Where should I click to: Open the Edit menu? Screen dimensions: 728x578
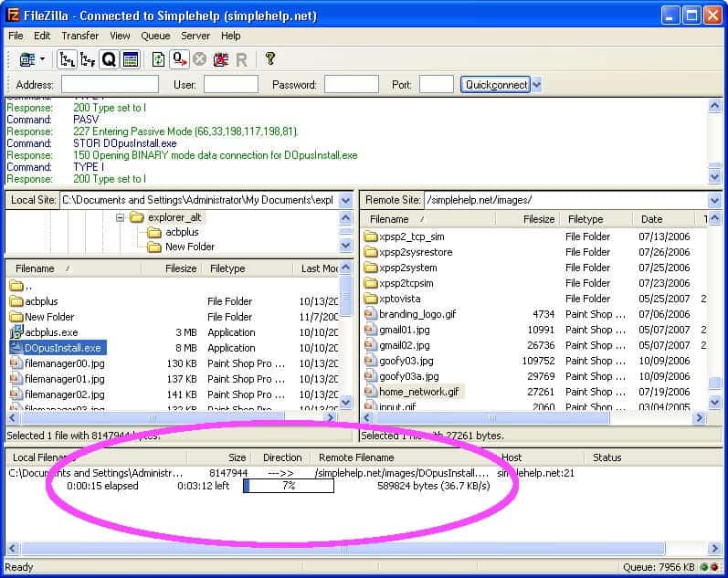pyautogui.click(x=42, y=36)
